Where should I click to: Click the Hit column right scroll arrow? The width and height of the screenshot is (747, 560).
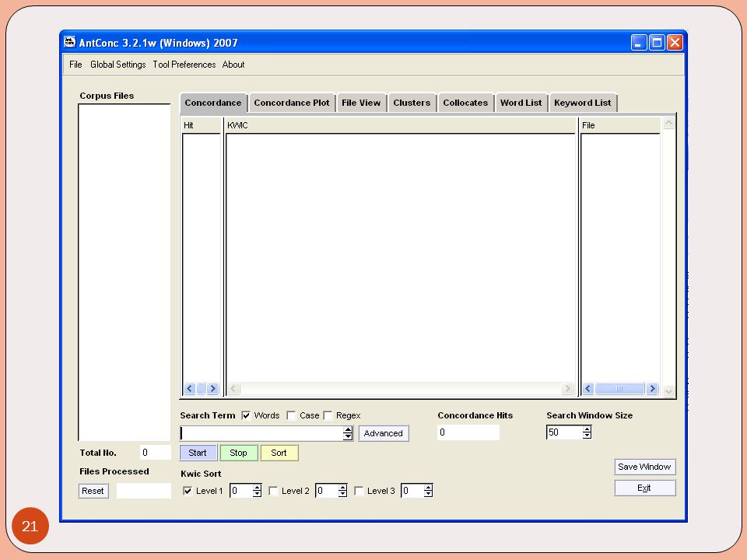click(212, 389)
